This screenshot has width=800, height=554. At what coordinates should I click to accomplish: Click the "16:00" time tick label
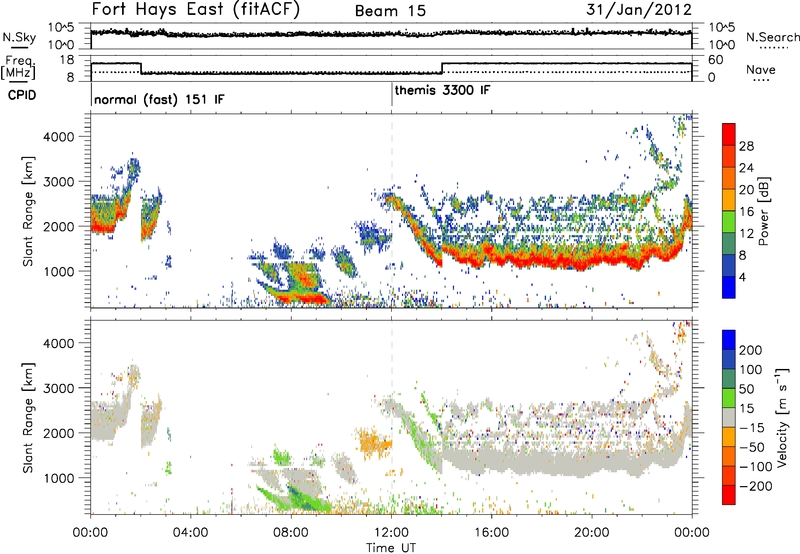click(x=491, y=533)
